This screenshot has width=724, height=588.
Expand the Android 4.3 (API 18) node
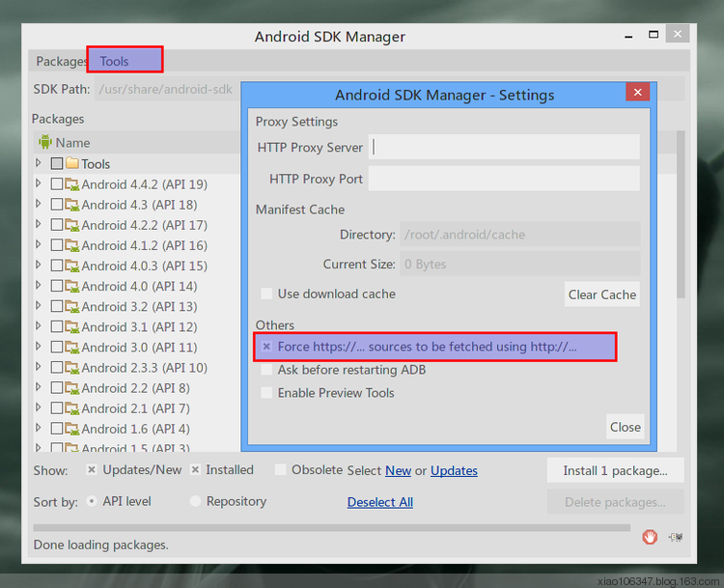point(39,204)
